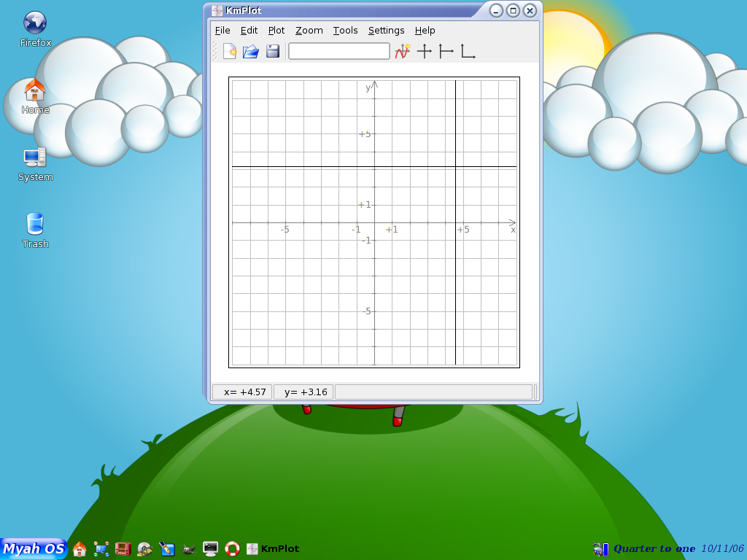Click the -5 label on the y axis
The width and height of the screenshot is (747, 560).
(366, 311)
